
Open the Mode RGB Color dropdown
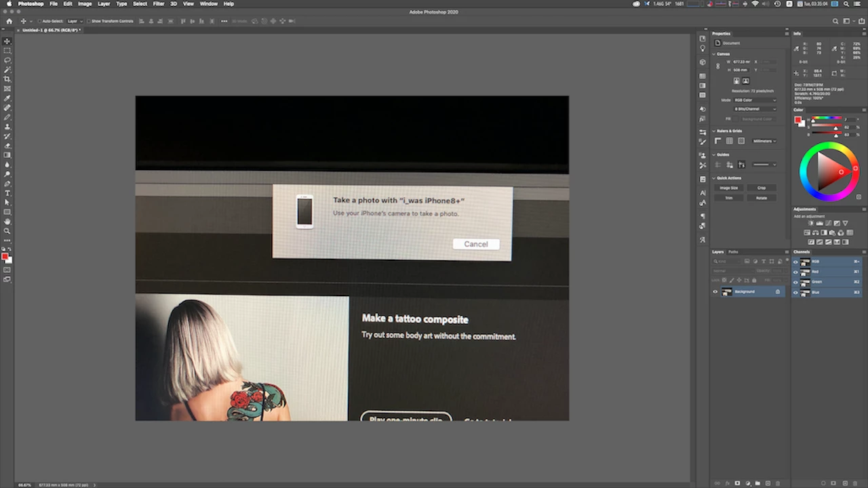click(755, 100)
